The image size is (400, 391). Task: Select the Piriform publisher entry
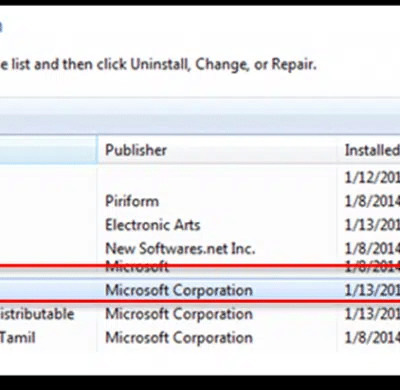(x=132, y=201)
